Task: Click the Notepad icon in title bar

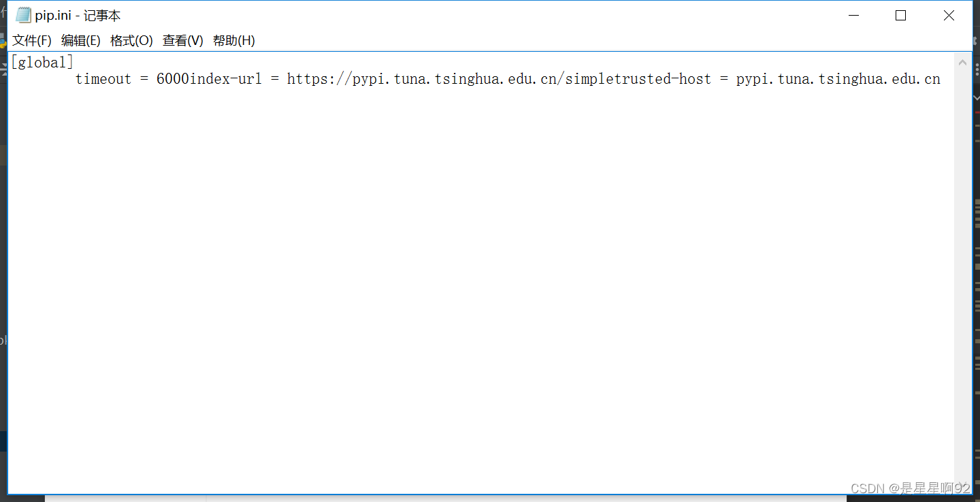Action: coord(23,15)
